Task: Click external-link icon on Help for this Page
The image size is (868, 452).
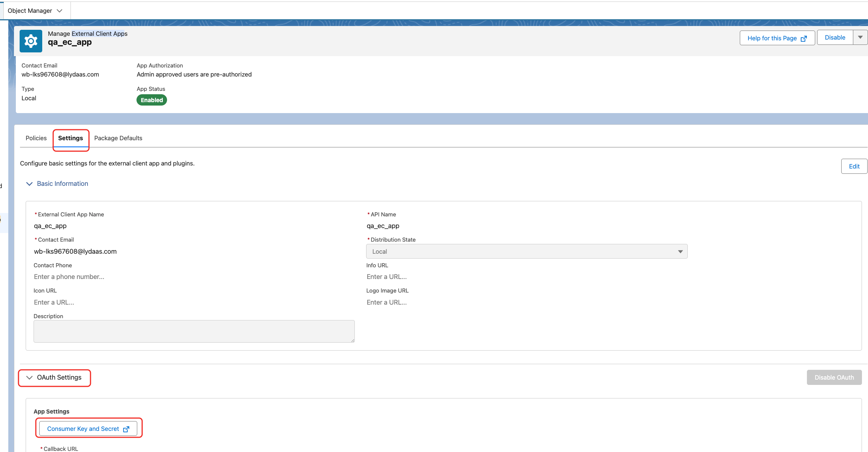Action: 804,38
